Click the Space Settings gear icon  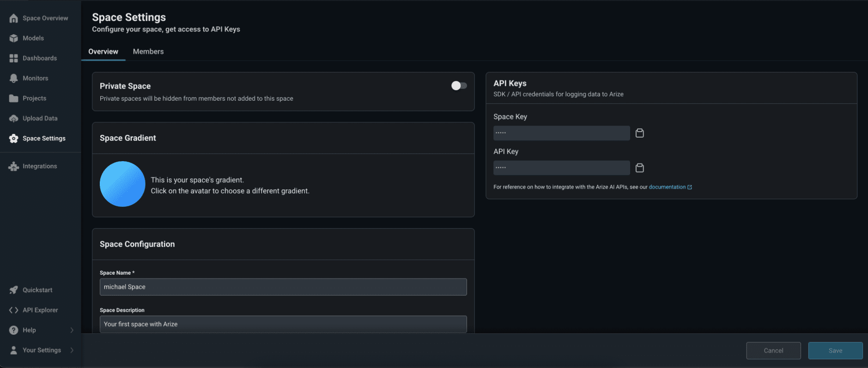point(13,139)
